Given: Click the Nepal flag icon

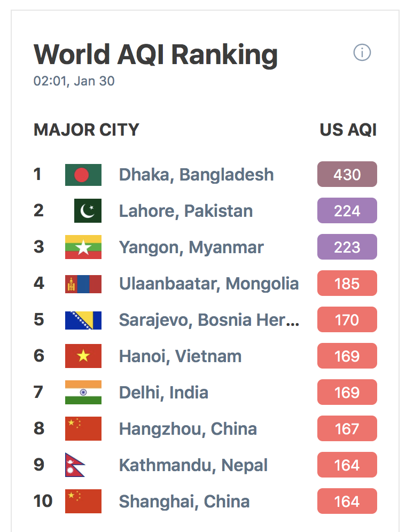Looking at the screenshot, I should click(75, 465).
